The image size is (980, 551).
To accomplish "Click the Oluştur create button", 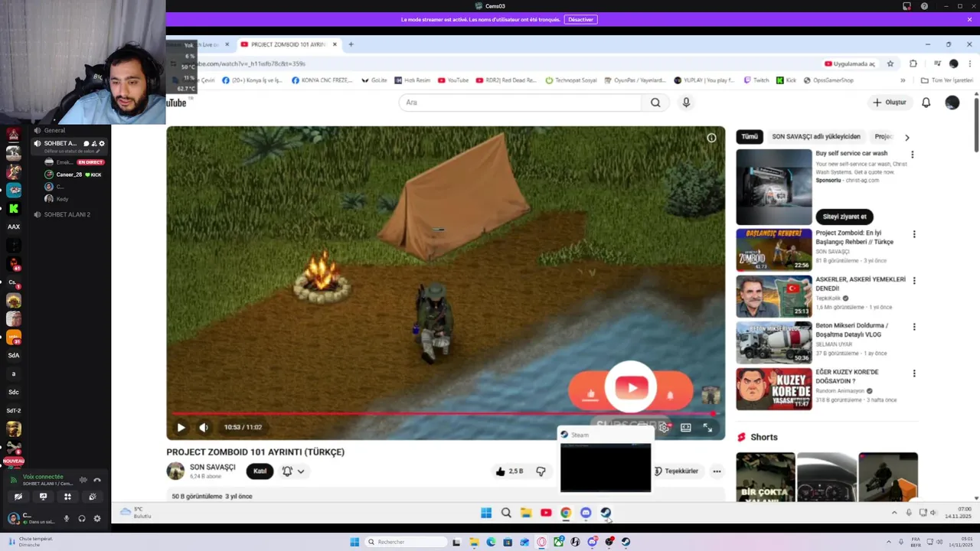I will click(890, 103).
